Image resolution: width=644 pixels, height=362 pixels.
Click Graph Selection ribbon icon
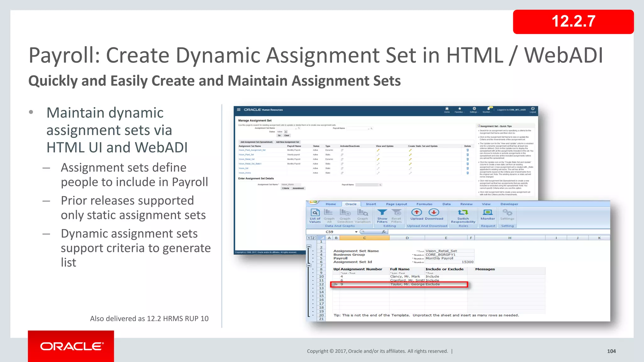(345, 212)
